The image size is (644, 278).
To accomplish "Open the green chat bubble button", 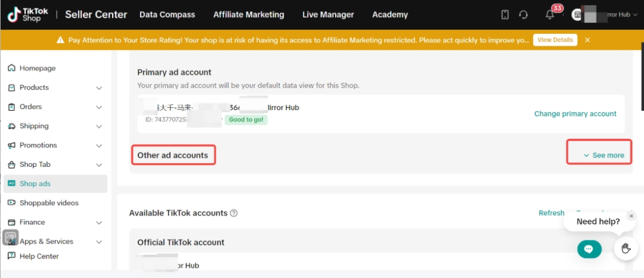I will (589, 249).
